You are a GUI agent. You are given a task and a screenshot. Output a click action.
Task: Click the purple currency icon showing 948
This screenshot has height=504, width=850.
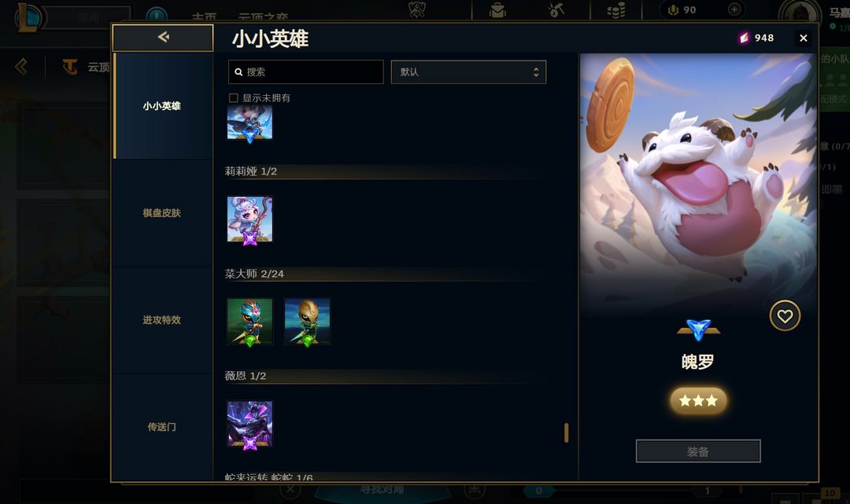point(744,38)
